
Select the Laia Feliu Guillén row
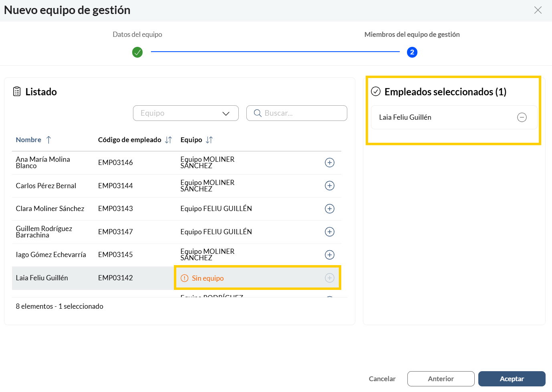(177, 278)
